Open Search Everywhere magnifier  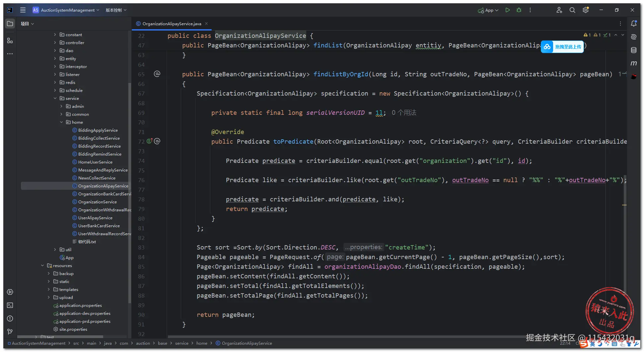[x=572, y=10]
